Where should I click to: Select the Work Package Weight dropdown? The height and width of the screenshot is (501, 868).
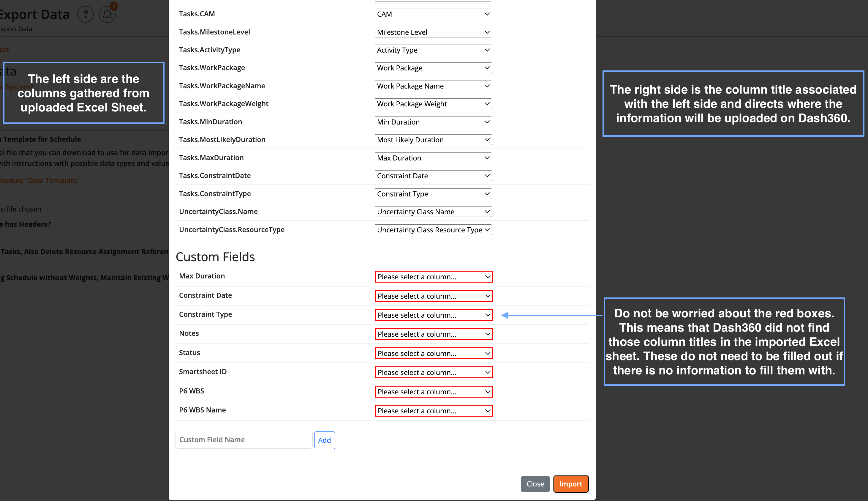pos(433,104)
